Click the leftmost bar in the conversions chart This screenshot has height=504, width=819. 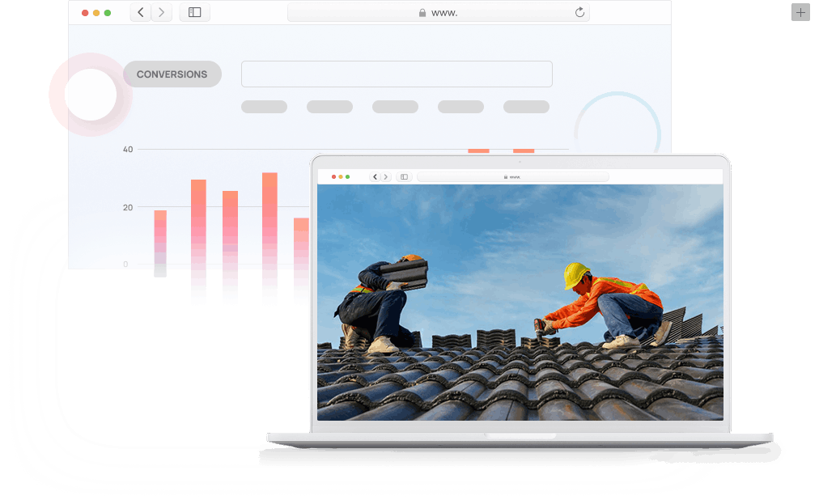pyautogui.click(x=160, y=237)
